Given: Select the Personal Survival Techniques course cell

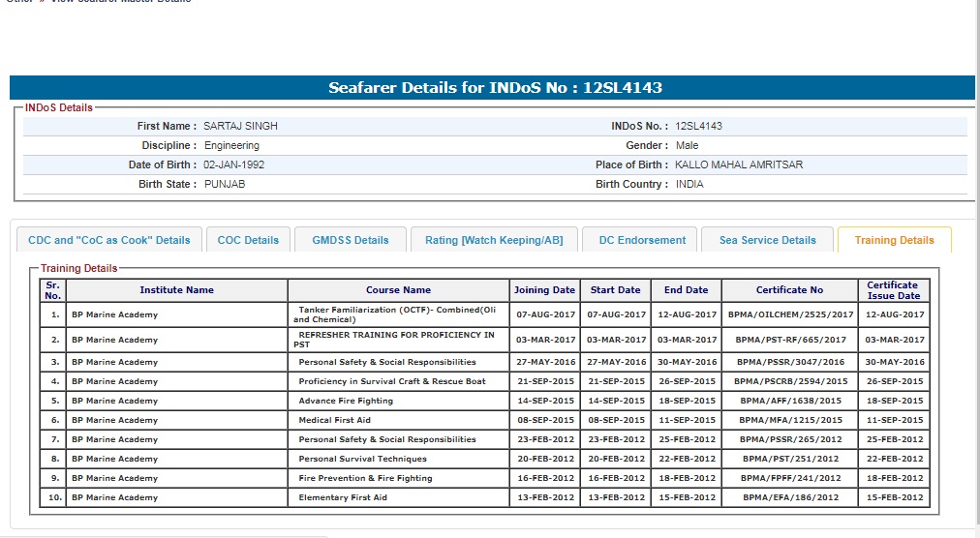Looking at the screenshot, I should point(362,459).
